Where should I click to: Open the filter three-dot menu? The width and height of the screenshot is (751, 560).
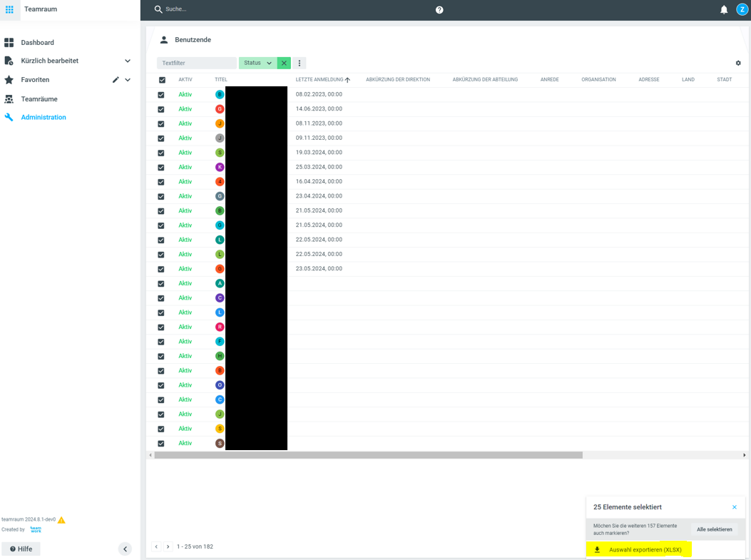(300, 63)
